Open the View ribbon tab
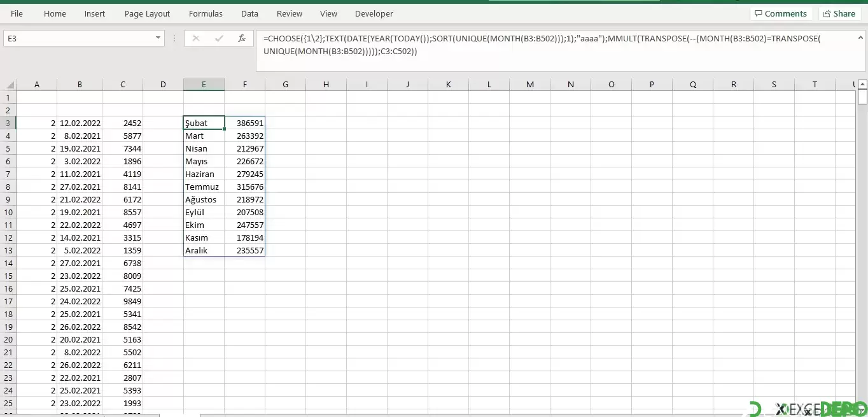Image resolution: width=868 pixels, height=417 pixels. point(328,13)
